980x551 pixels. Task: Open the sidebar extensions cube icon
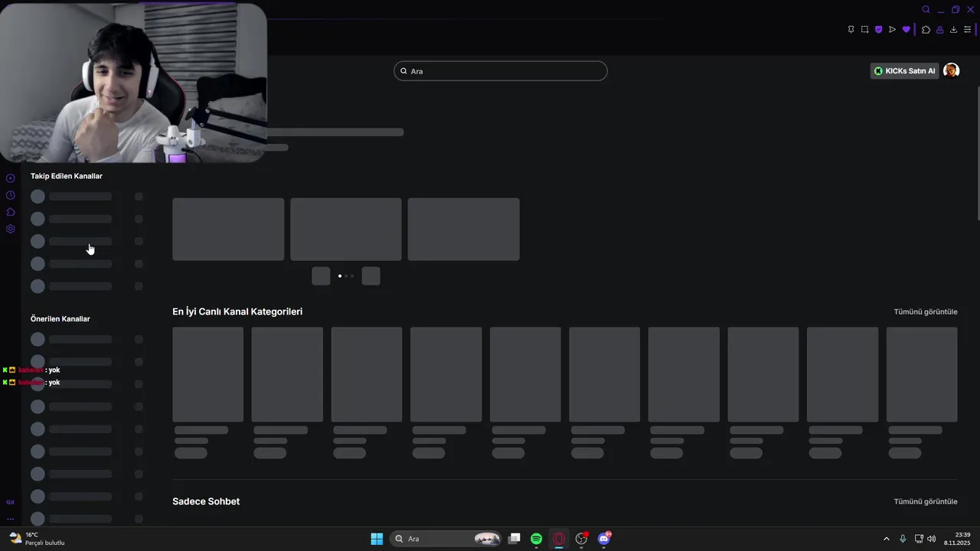point(10,212)
